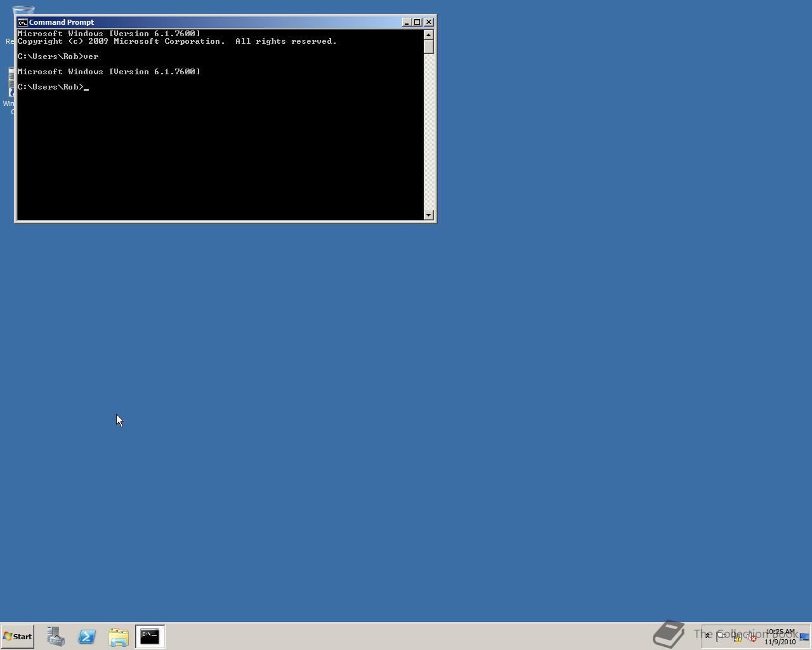Minimize the Command Prompt window
This screenshot has width=812, height=650.
pos(407,22)
